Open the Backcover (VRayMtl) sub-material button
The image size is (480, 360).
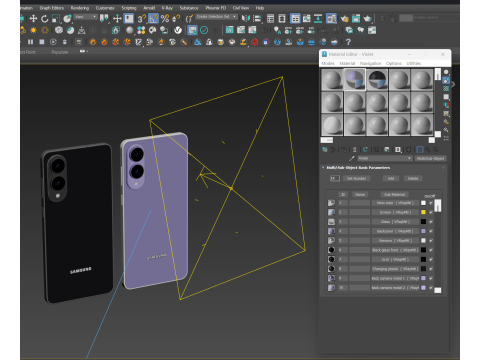(x=395, y=231)
